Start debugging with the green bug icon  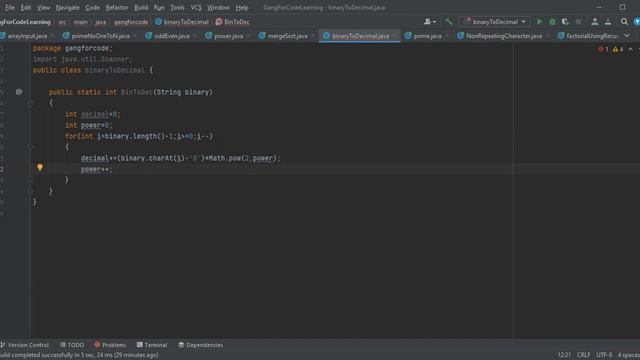pyautogui.click(x=552, y=22)
